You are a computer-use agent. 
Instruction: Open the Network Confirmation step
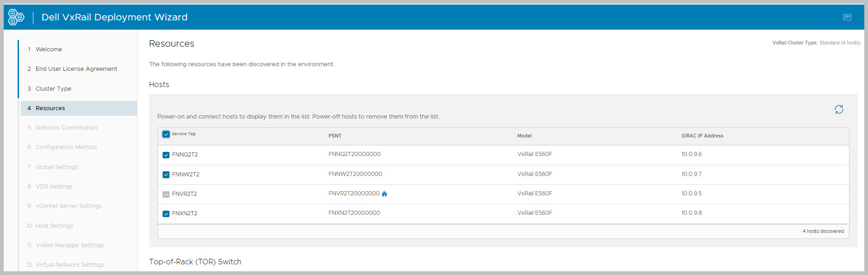click(66, 128)
